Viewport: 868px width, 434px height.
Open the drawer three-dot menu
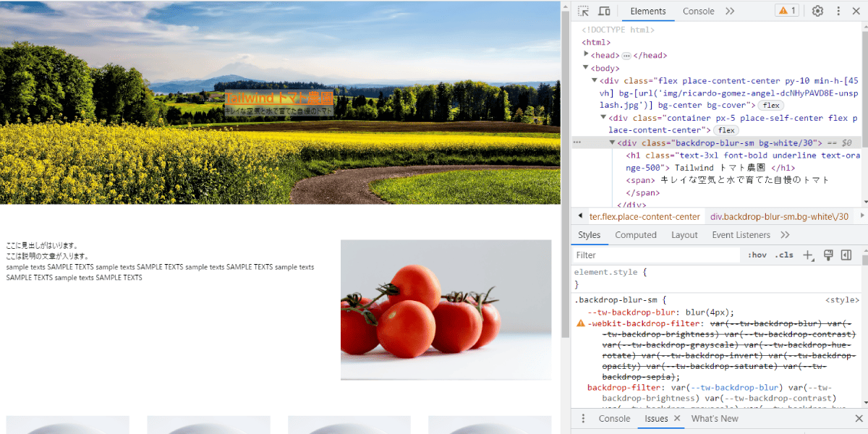pos(584,419)
